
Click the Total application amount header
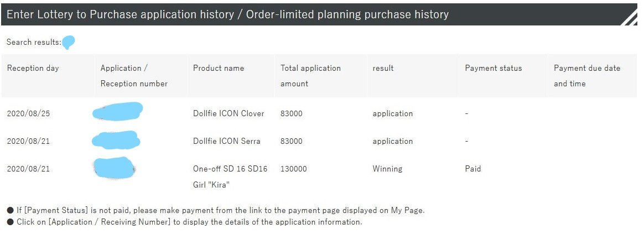click(310, 76)
